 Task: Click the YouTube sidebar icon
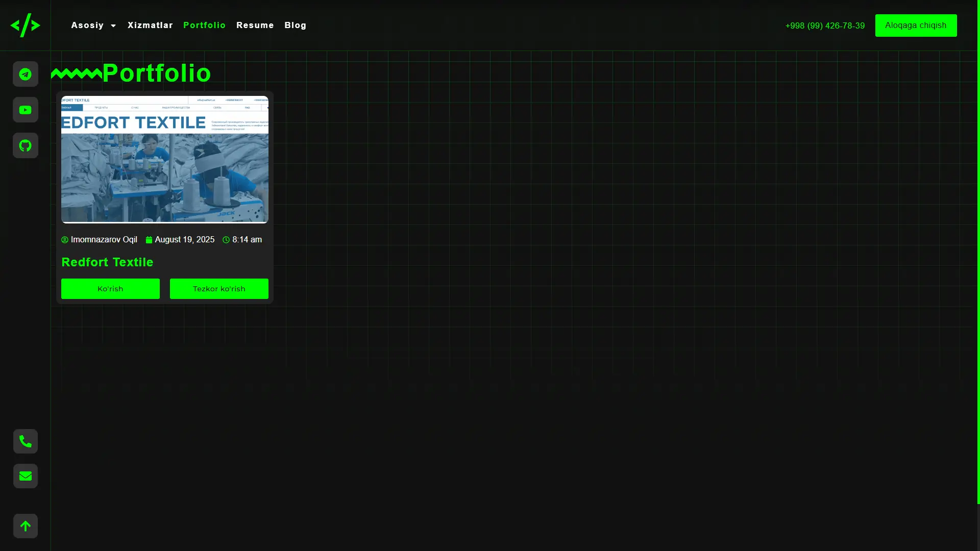click(x=25, y=110)
